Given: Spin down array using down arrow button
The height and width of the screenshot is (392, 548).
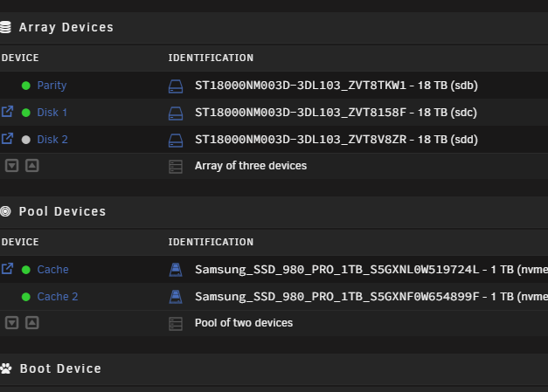Looking at the screenshot, I should [11, 166].
